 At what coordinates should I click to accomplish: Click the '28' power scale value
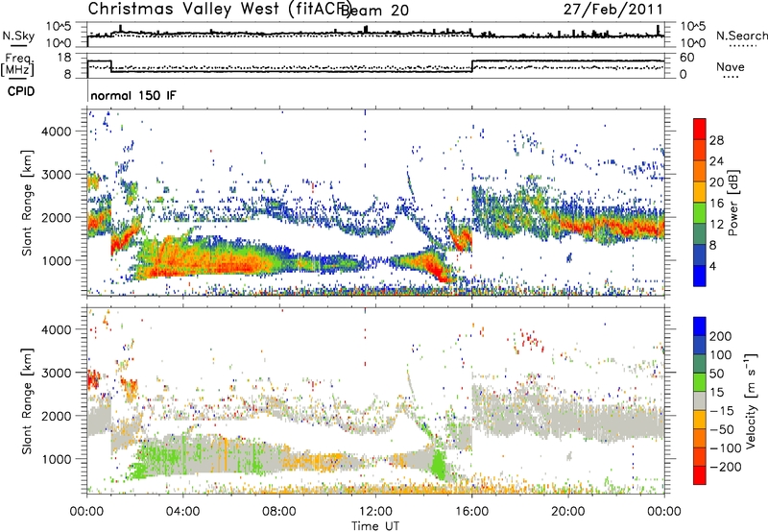[x=716, y=140]
